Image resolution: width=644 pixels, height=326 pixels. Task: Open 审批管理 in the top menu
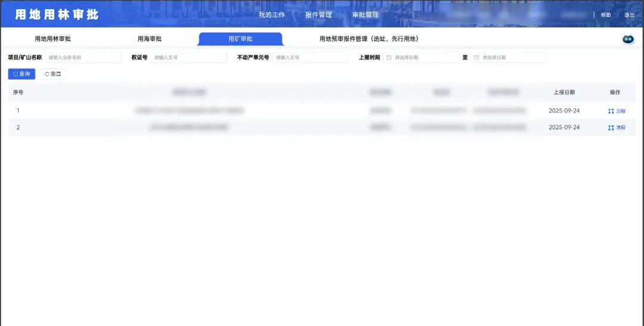365,15
